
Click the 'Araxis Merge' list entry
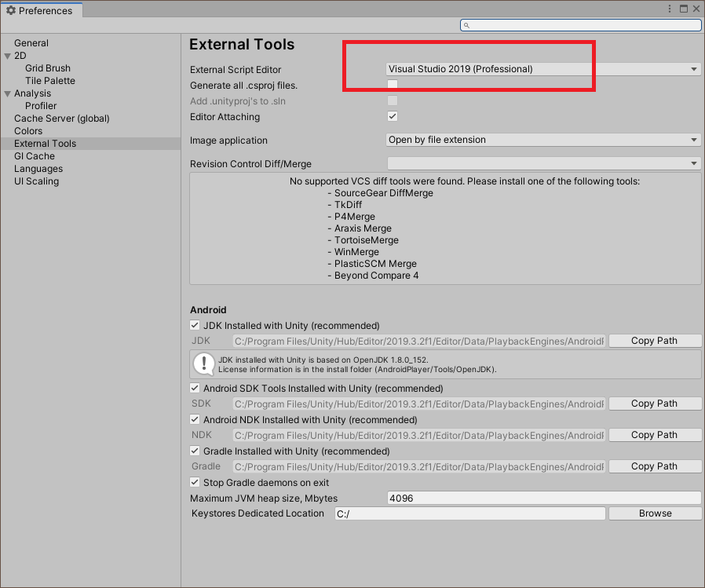(x=363, y=228)
